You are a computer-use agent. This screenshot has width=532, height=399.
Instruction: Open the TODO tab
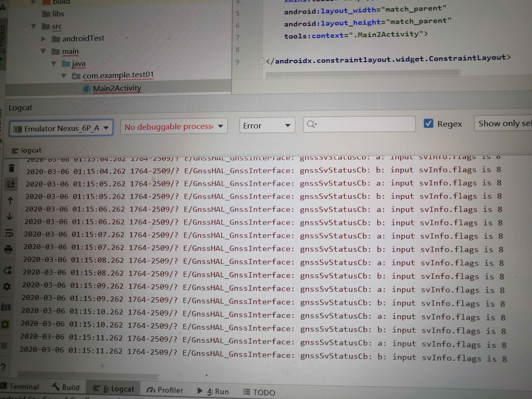point(259,393)
